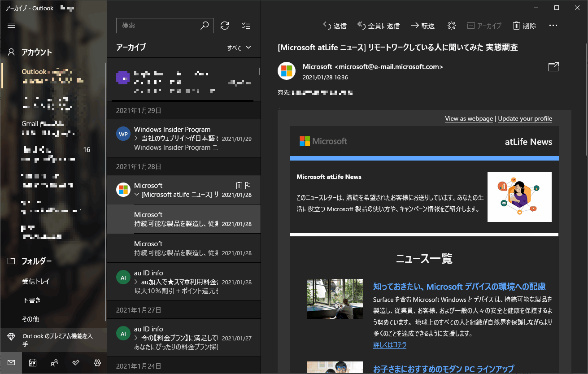The image size is (588, 374).
Task: Open Settings gear icon
Action: point(97,363)
